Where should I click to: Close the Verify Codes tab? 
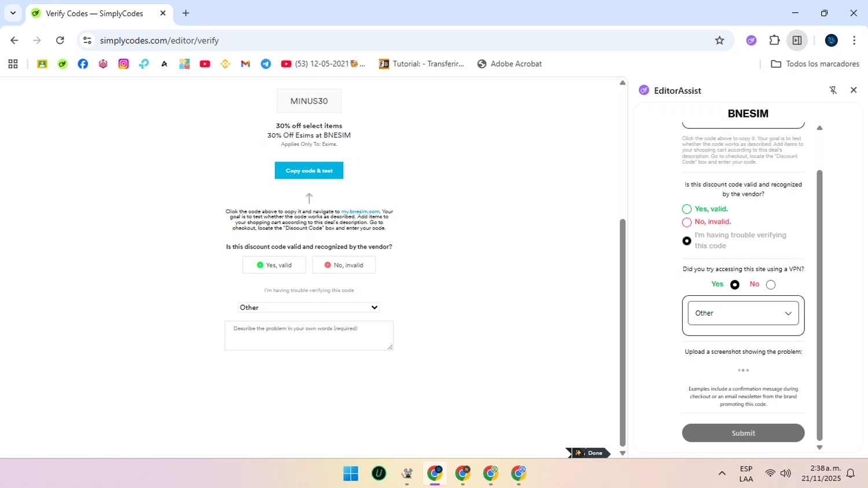(163, 13)
